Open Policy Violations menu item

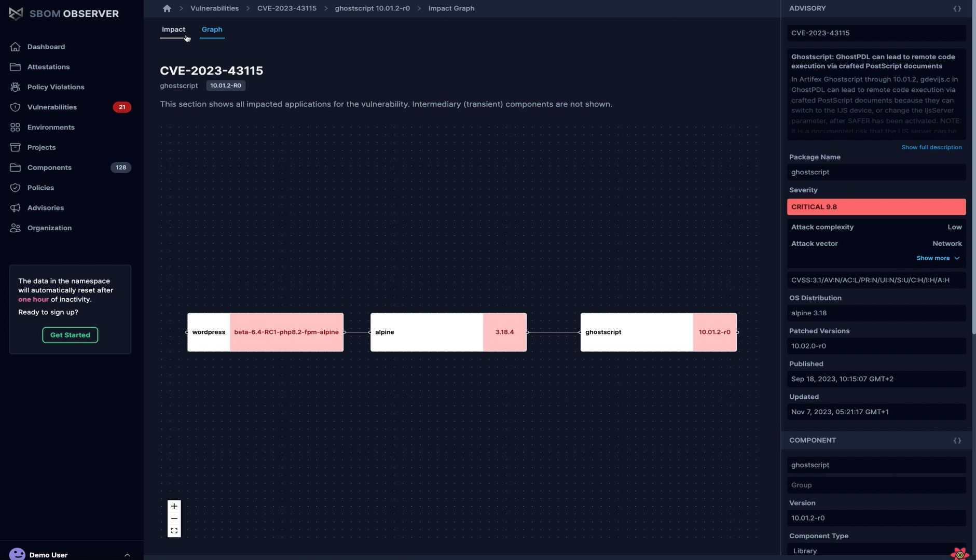point(56,87)
